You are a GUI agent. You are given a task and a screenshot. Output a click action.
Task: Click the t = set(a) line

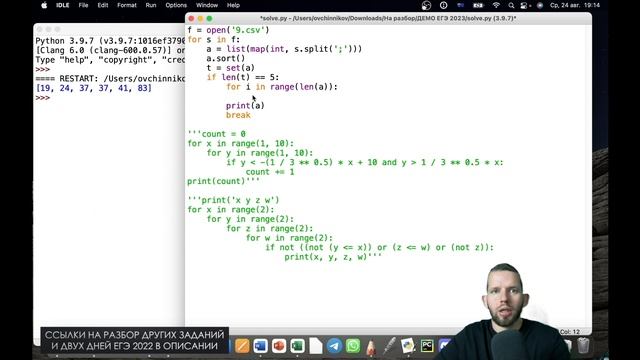point(231,68)
